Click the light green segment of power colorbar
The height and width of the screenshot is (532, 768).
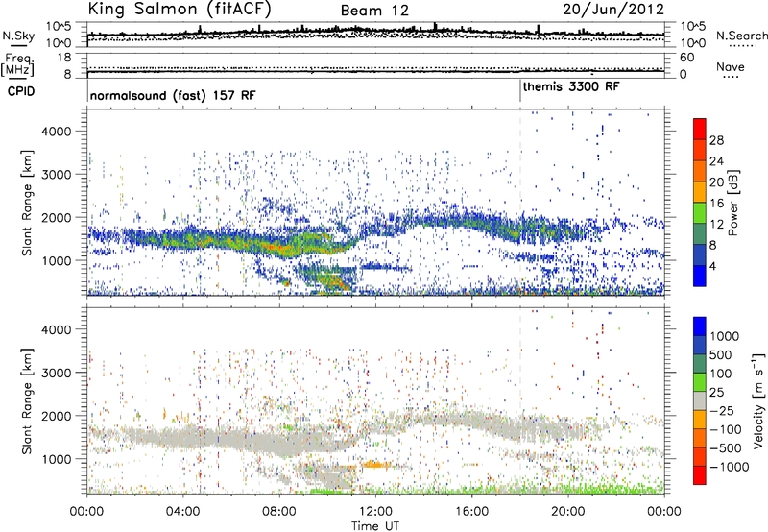click(700, 213)
